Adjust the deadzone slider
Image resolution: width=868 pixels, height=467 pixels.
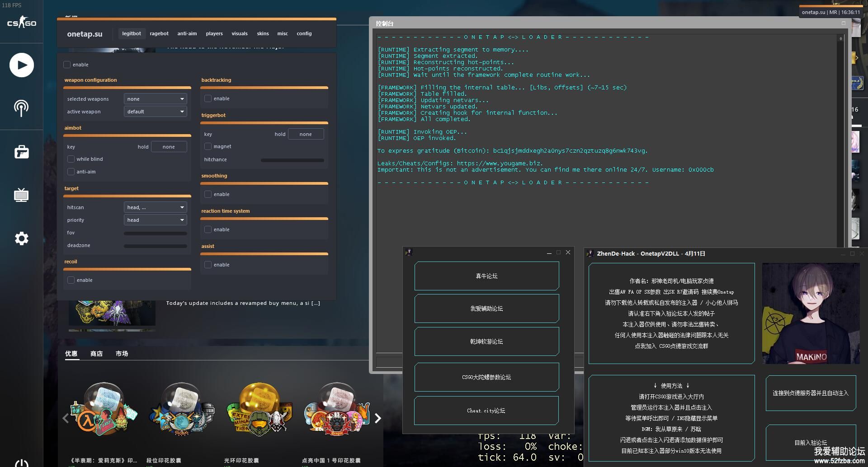click(x=155, y=246)
